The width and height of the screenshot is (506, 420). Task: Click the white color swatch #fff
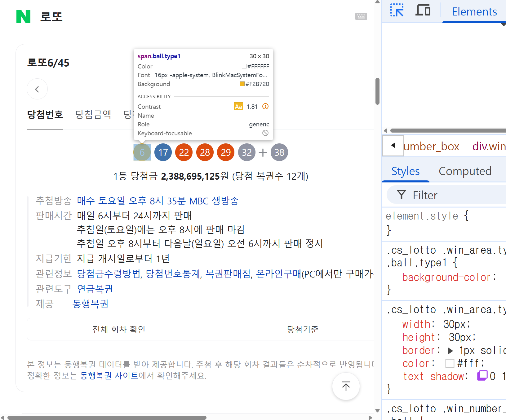450,363
